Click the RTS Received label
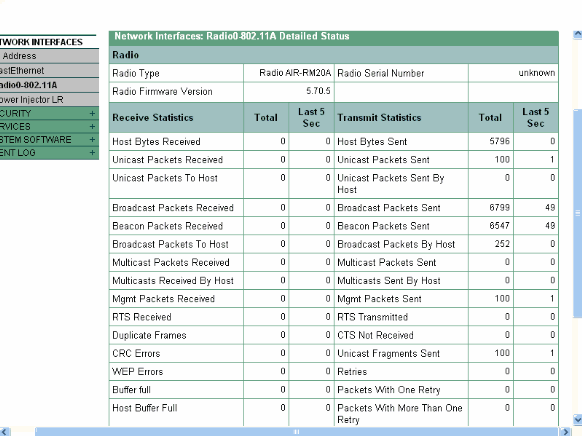 142,317
